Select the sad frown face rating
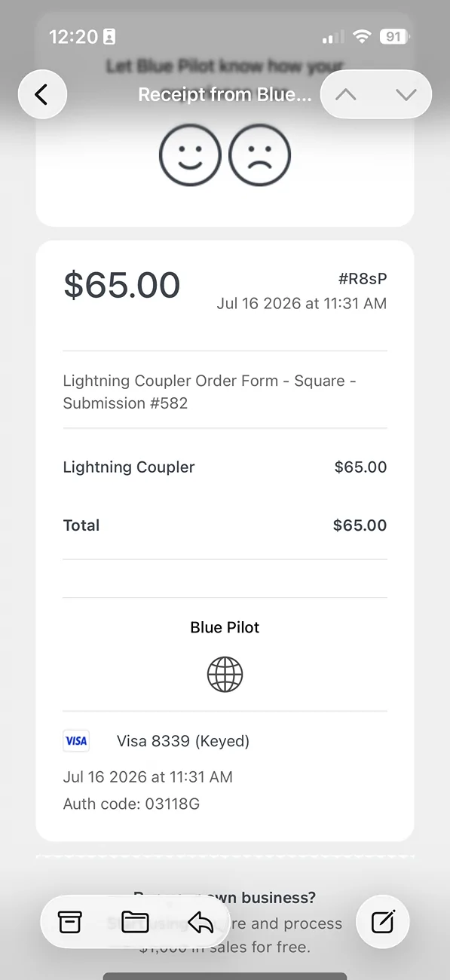450x980 pixels. pyautogui.click(x=259, y=155)
